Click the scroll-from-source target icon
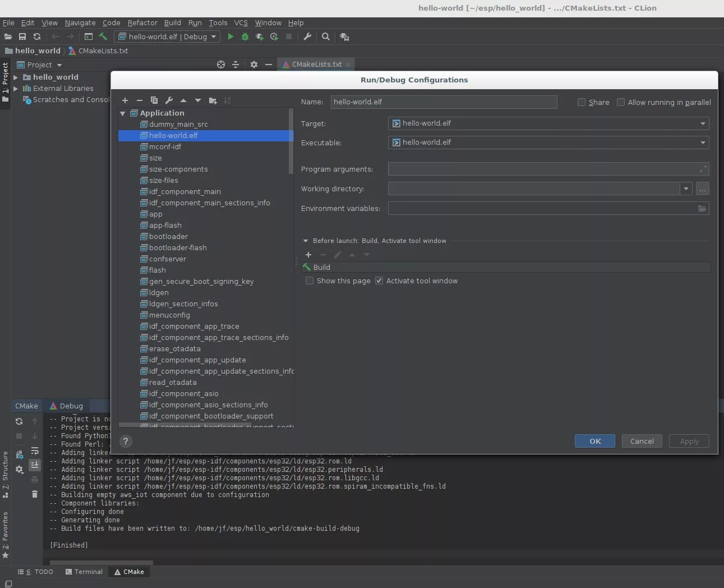The width and height of the screenshot is (724, 588). click(221, 65)
